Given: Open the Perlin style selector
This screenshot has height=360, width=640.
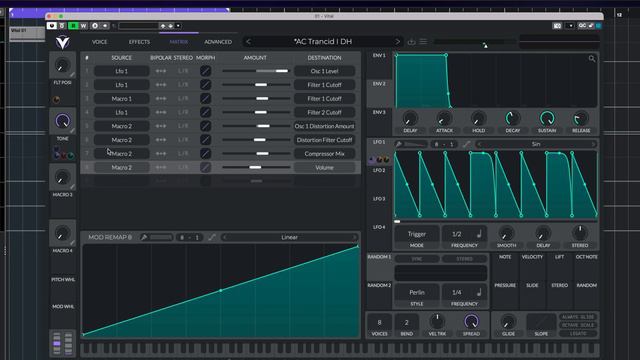Looking at the screenshot, I should 417,292.
